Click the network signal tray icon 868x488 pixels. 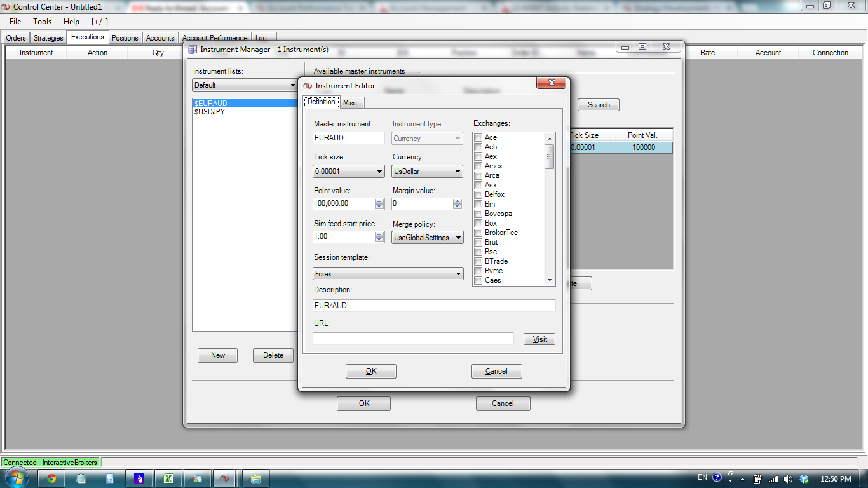(773, 478)
